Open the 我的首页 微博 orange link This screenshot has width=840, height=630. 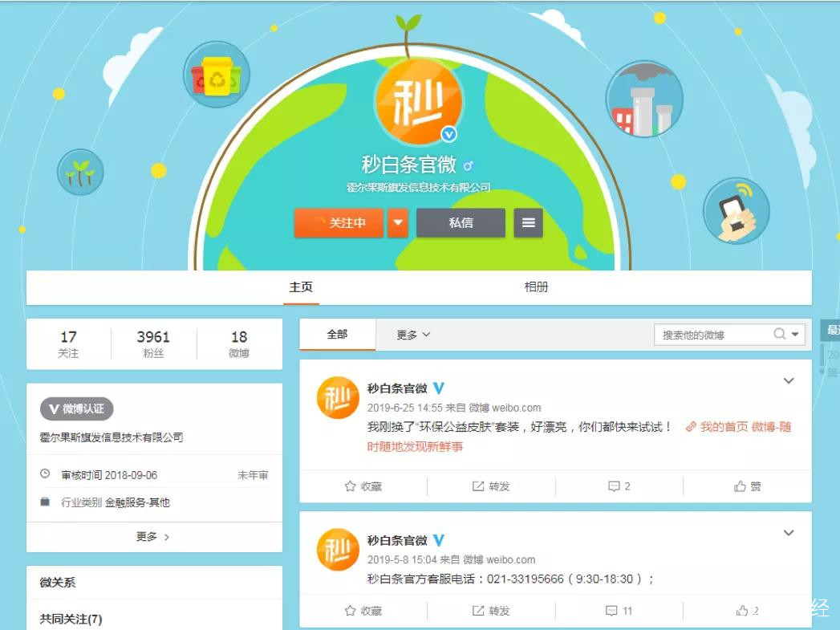coord(579,437)
